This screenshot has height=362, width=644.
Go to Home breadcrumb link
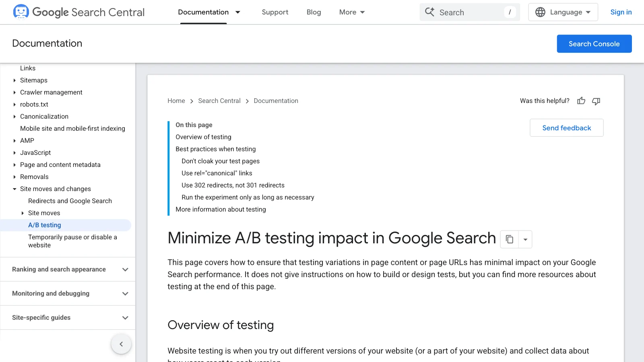tap(176, 101)
